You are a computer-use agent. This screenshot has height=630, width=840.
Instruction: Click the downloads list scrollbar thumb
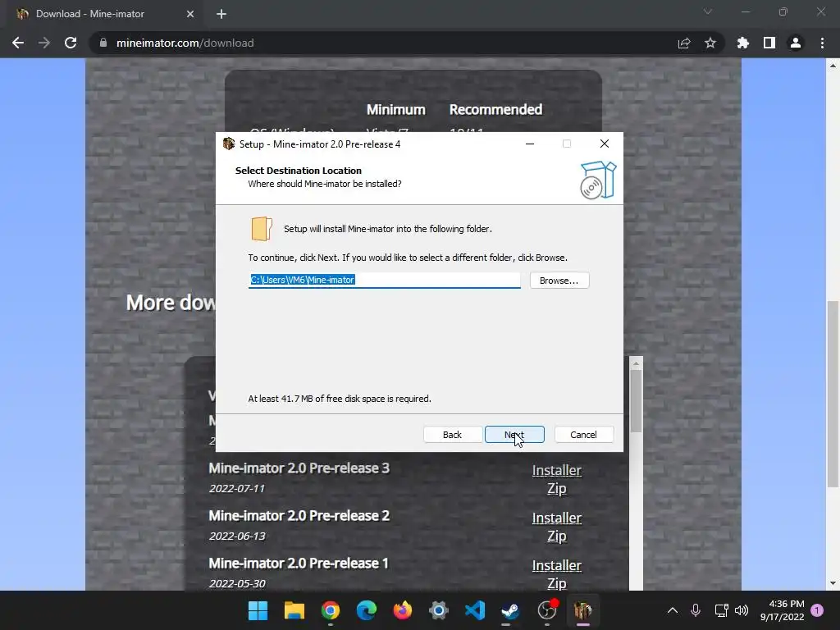pos(636,401)
